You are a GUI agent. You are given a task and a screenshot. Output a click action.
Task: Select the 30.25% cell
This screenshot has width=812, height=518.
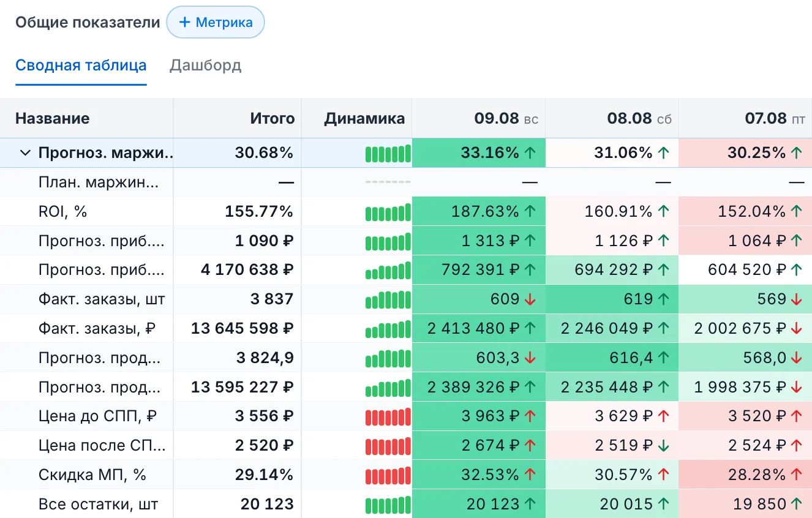click(x=745, y=153)
